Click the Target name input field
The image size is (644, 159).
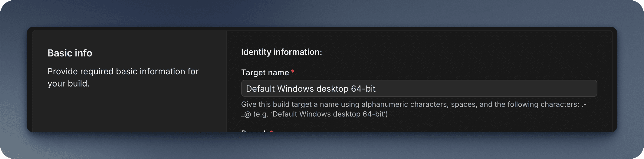[x=419, y=89]
